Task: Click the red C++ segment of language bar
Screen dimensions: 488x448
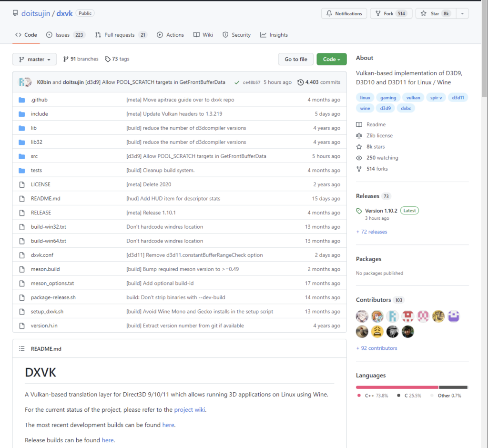Action: pyautogui.click(x=397, y=387)
